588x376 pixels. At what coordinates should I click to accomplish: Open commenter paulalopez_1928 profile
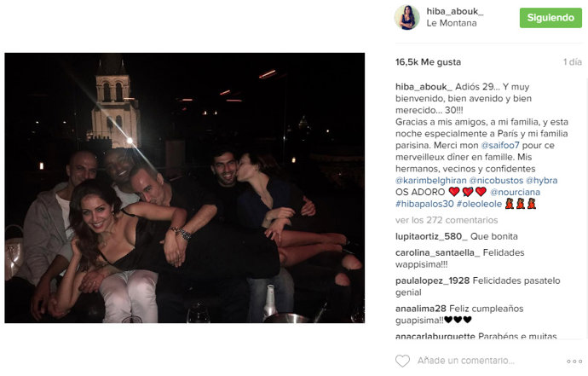click(x=432, y=281)
